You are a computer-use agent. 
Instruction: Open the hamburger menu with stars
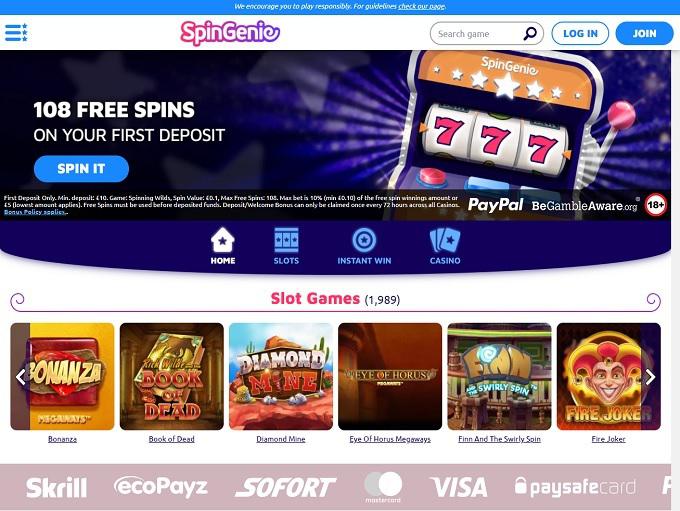[16, 33]
